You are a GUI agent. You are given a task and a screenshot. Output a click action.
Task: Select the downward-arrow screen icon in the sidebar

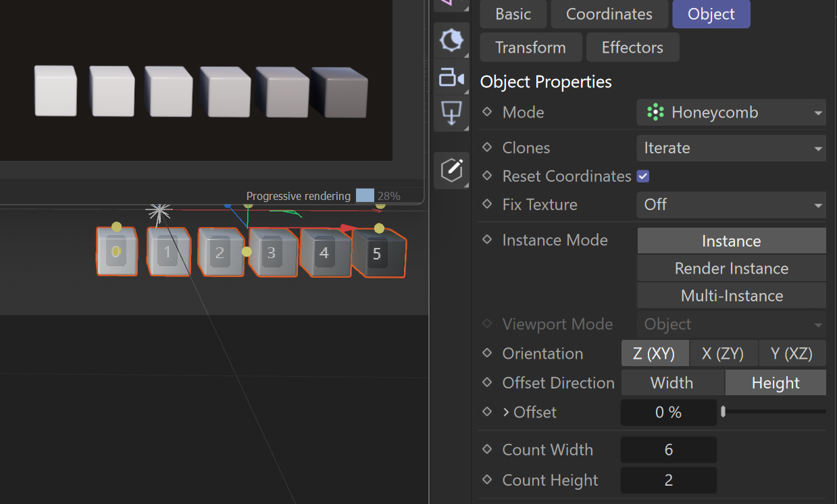coord(451,113)
